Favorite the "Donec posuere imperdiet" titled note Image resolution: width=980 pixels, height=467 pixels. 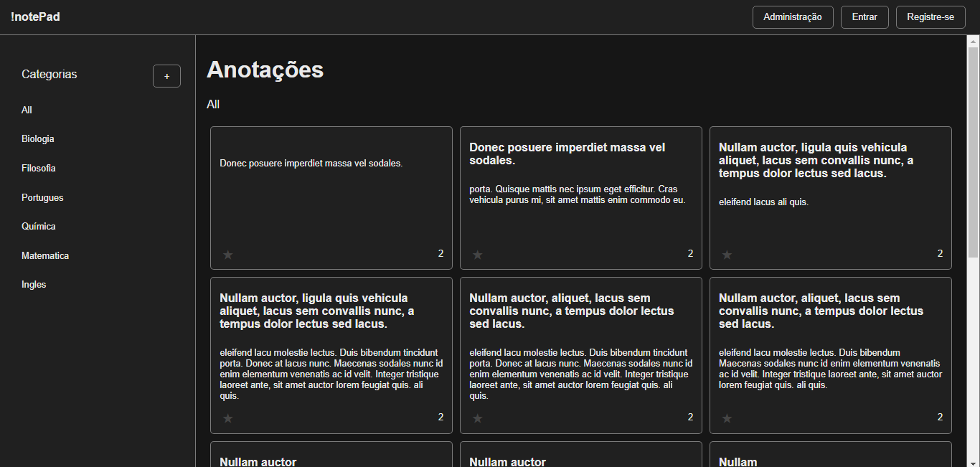(478, 255)
